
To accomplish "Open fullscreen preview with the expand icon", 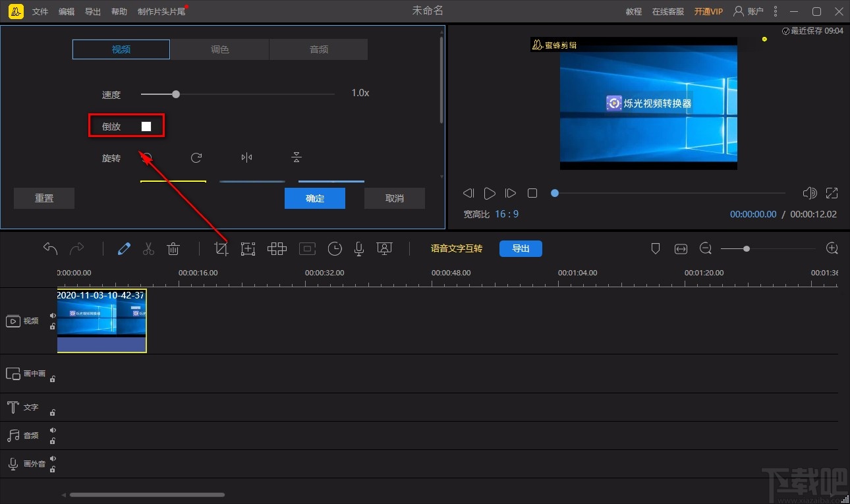I will 832,193.
